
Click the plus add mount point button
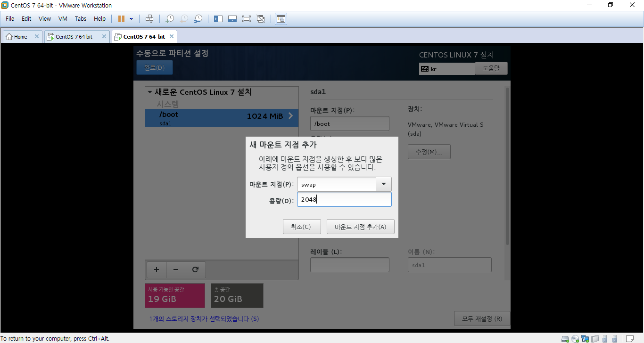[x=157, y=269]
